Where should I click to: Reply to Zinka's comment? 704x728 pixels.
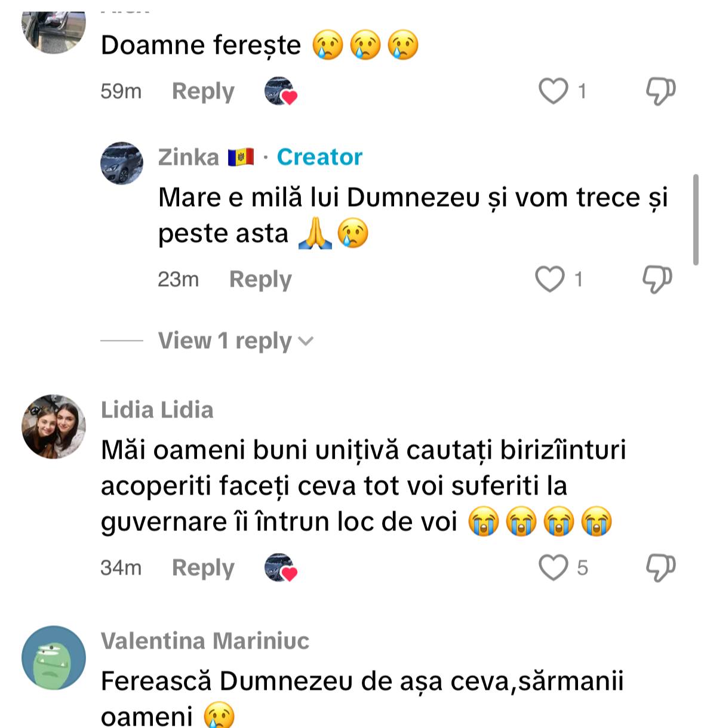point(260,279)
